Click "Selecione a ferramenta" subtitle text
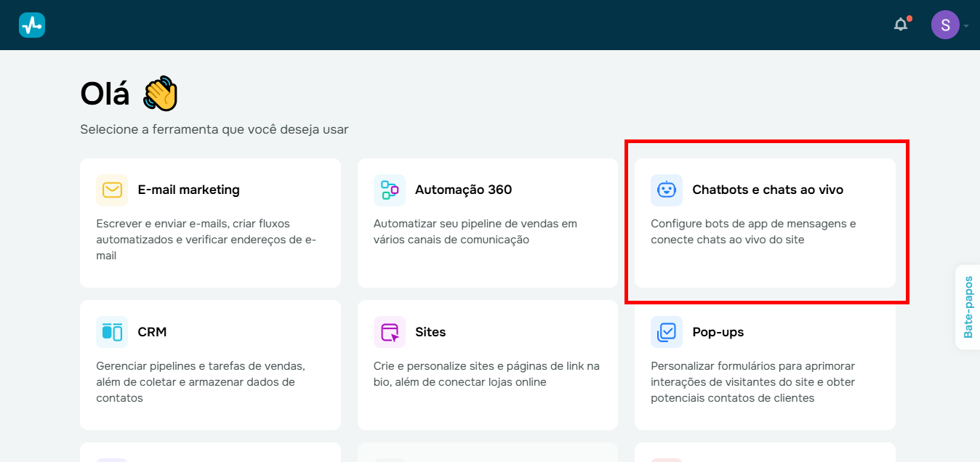This screenshot has height=462, width=980. [x=214, y=129]
